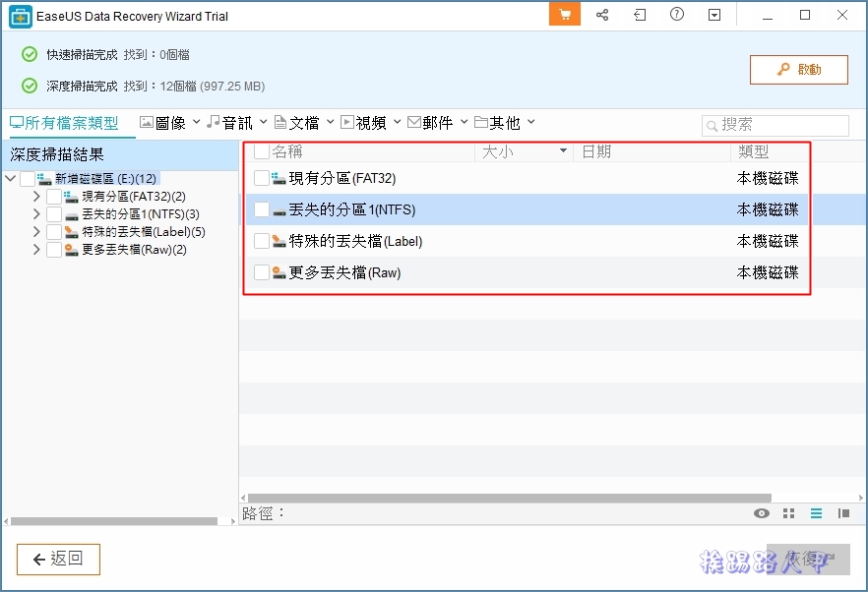
Task: Open the 文檔 filter dropdown arrow
Action: coord(330,122)
